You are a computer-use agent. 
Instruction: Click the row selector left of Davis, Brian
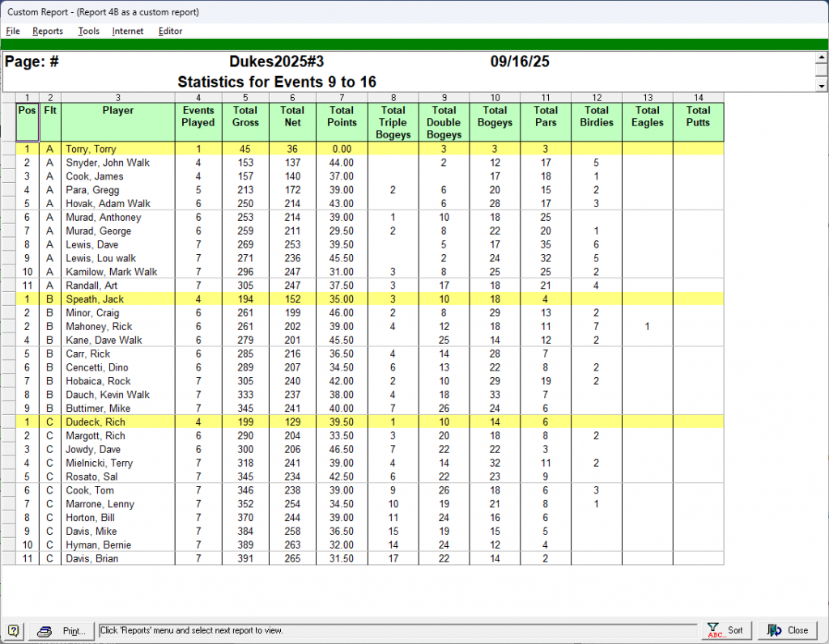point(8,559)
